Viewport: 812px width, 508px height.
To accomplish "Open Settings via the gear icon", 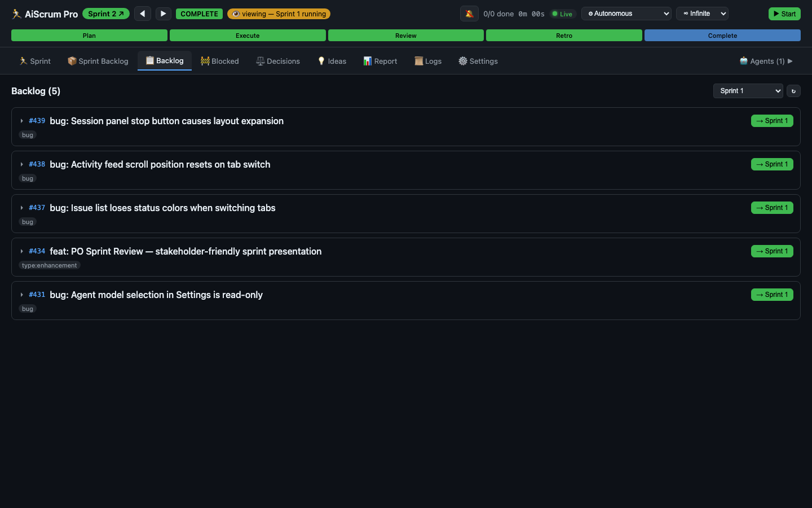I will [x=462, y=61].
